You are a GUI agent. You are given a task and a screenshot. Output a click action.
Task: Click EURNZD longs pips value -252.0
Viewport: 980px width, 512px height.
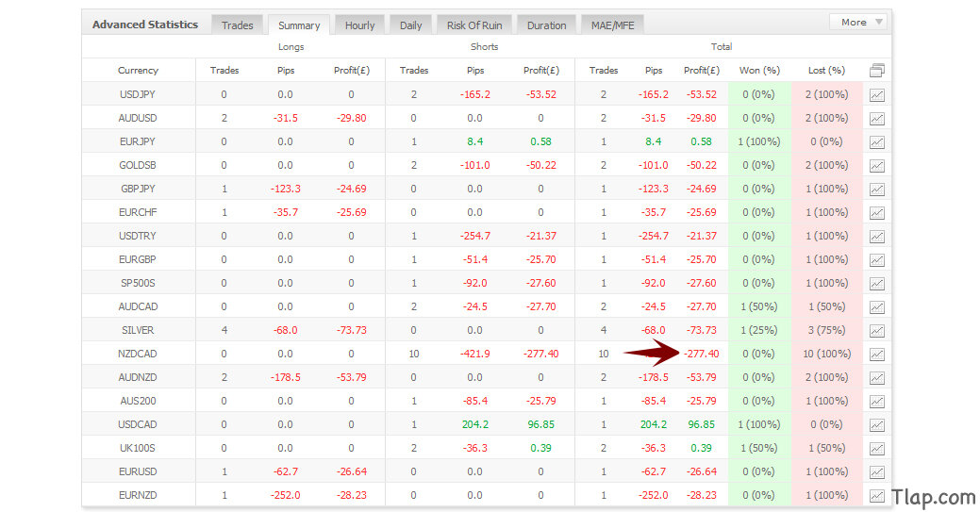(x=285, y=494)
